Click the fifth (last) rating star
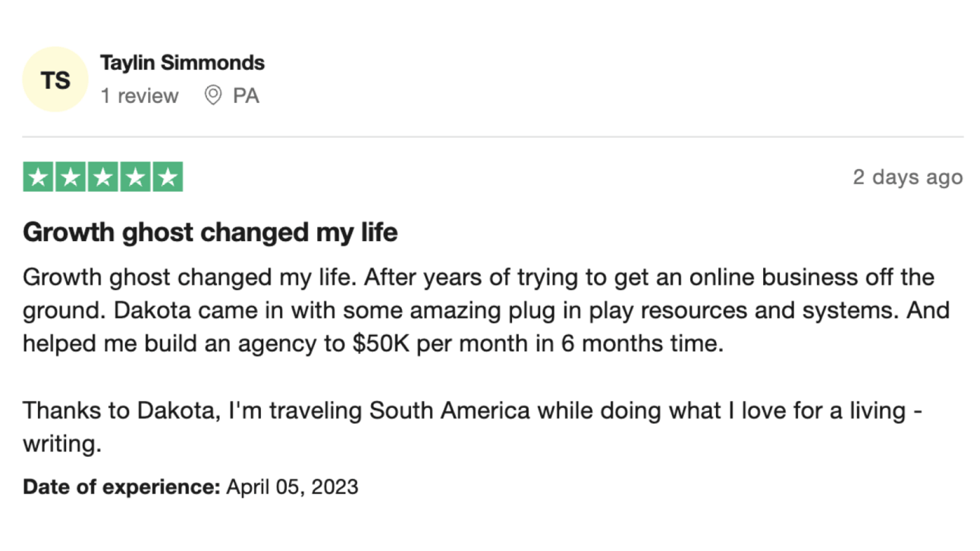Viewport: 980px width, 551px height. pyautogui.click(x=168, y=177)
